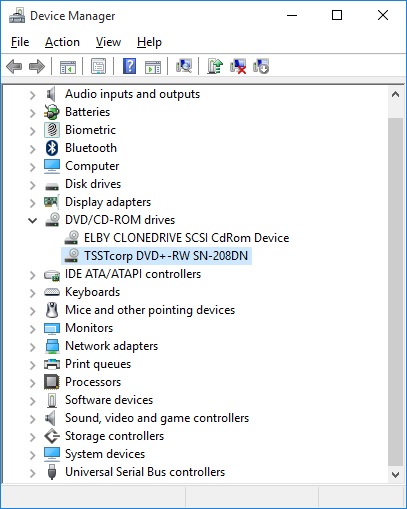Click Uninstall device red X icon
This screenshot has height=509, width=407.
click(238, 66)
